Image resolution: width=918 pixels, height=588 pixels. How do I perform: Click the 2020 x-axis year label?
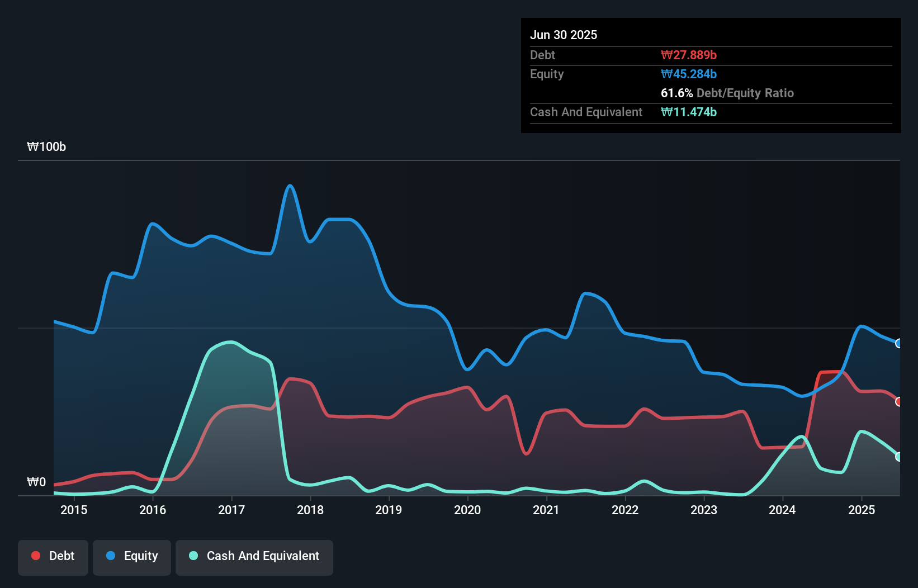(x=467, y=510)
